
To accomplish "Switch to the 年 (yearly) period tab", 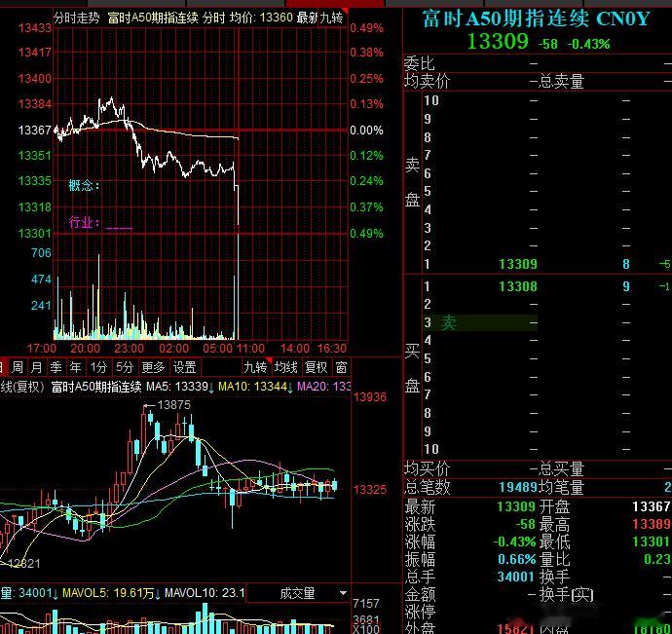I will (75, 367).
